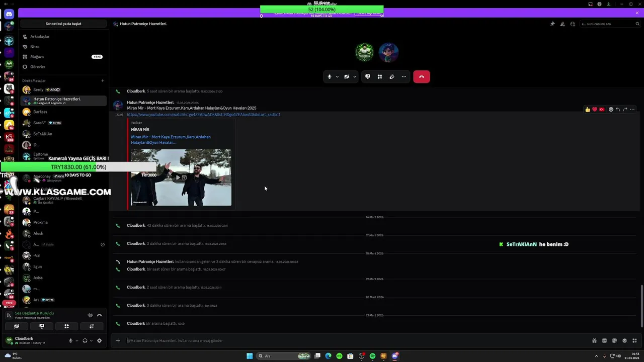This screenshot has width=644, height=362.
Task: Open Ari direct message
Action: tap(63, 300)
